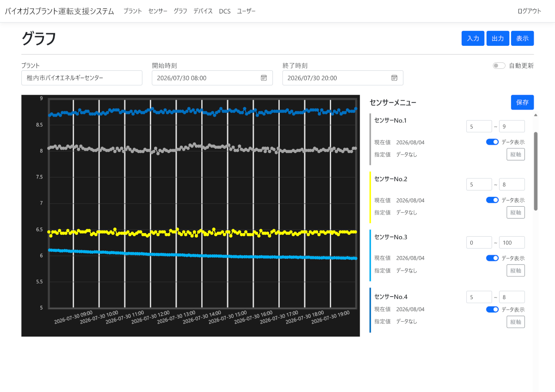Open calendar picker for 開始時刻
Viewport: 555px width, 392px height.
[264, 78]
